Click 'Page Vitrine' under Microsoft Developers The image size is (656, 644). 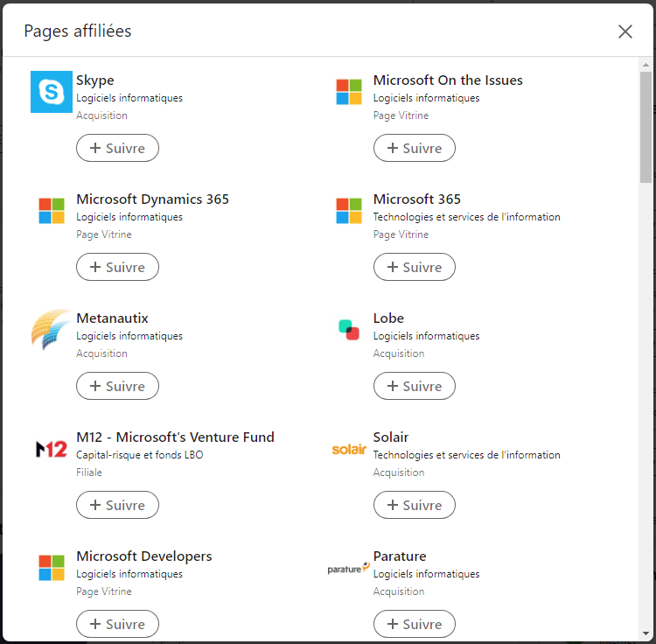(x=104, y=591)
